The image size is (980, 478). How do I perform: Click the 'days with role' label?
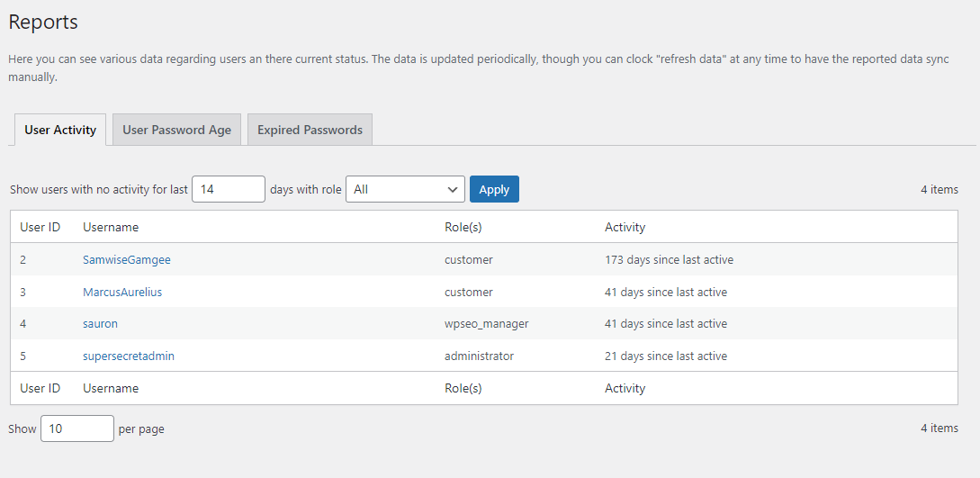[306, 189]
